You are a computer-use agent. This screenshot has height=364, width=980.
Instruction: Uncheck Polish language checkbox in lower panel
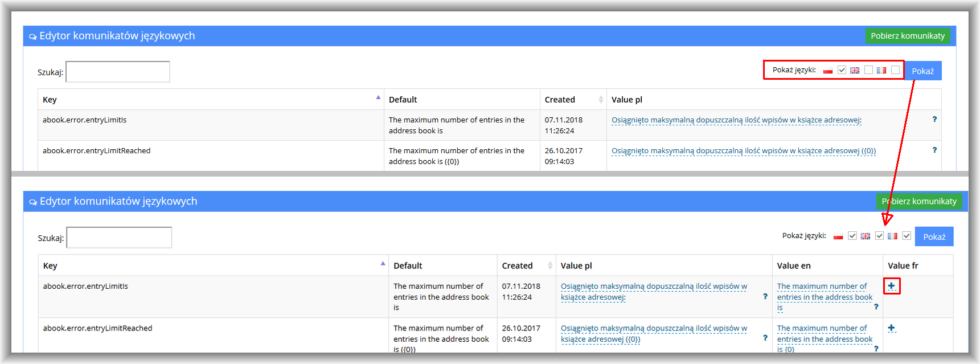click(852, 236)
